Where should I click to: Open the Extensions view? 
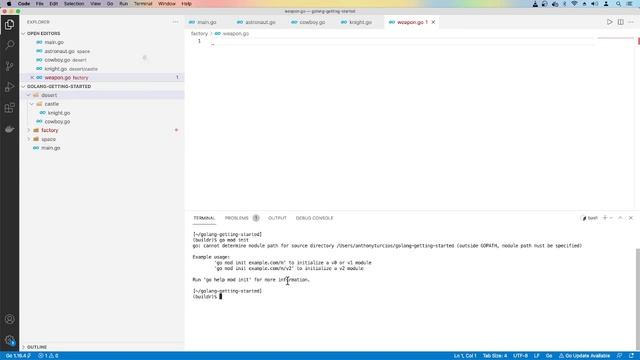click(9, 108)
